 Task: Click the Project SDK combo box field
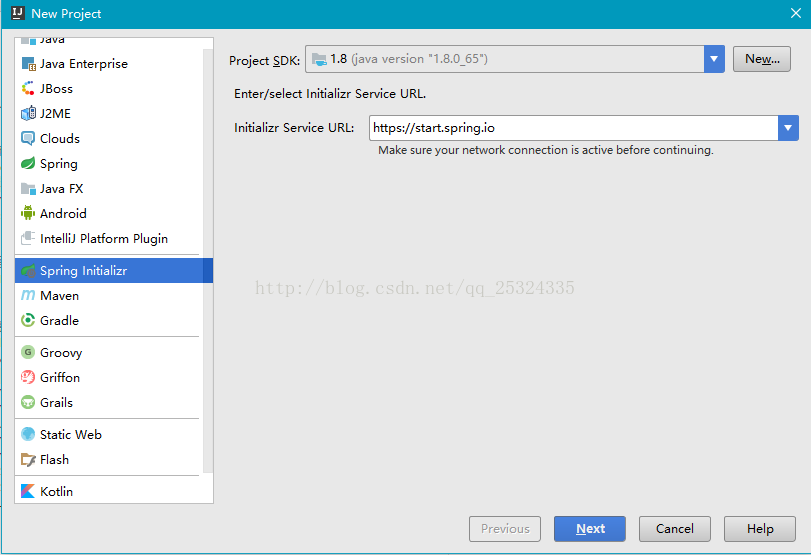tap(515, 59)
